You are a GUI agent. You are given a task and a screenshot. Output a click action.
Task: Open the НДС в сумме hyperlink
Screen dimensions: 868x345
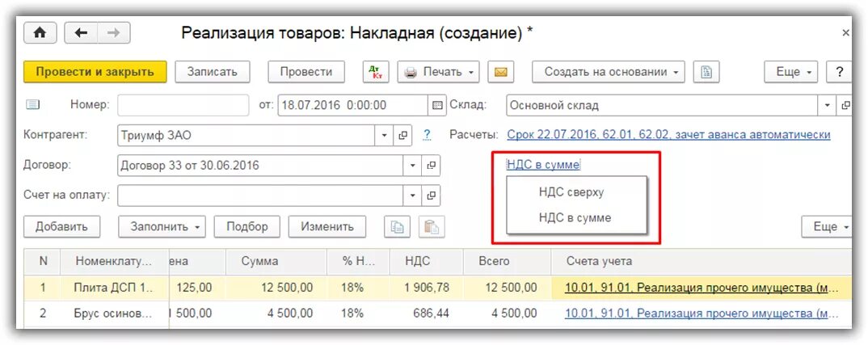pyautogui.click(x=542, y=165)
